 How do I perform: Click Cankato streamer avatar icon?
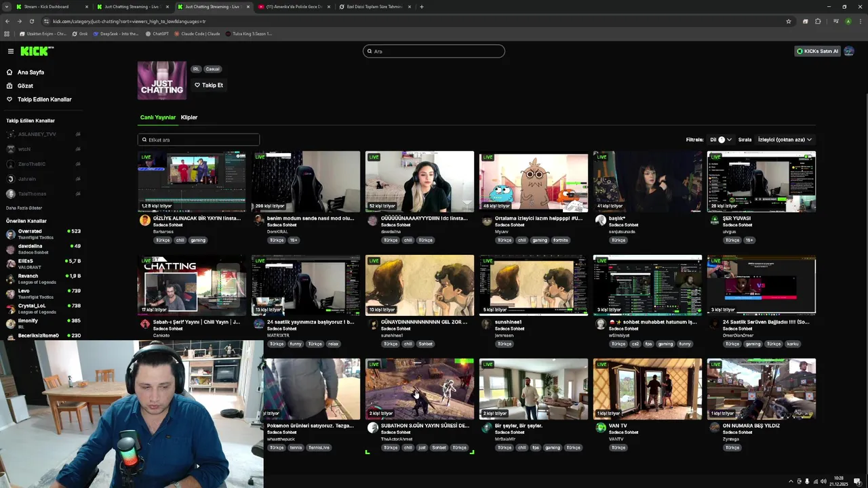pyautogui.click(x=144, y=324)
